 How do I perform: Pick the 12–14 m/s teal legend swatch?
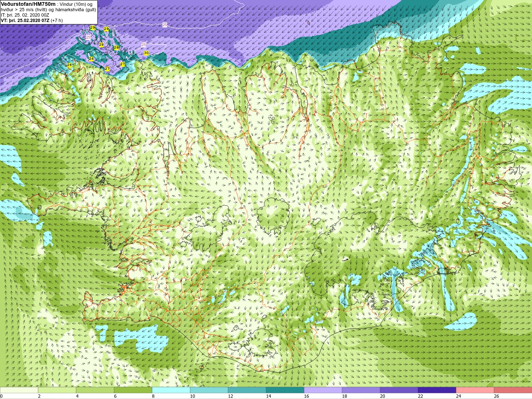247,390
